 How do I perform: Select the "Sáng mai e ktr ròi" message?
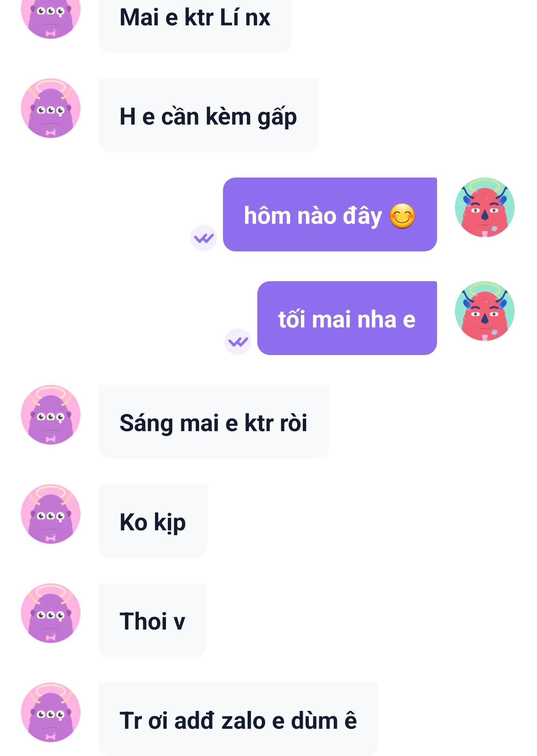click(213, 422)
